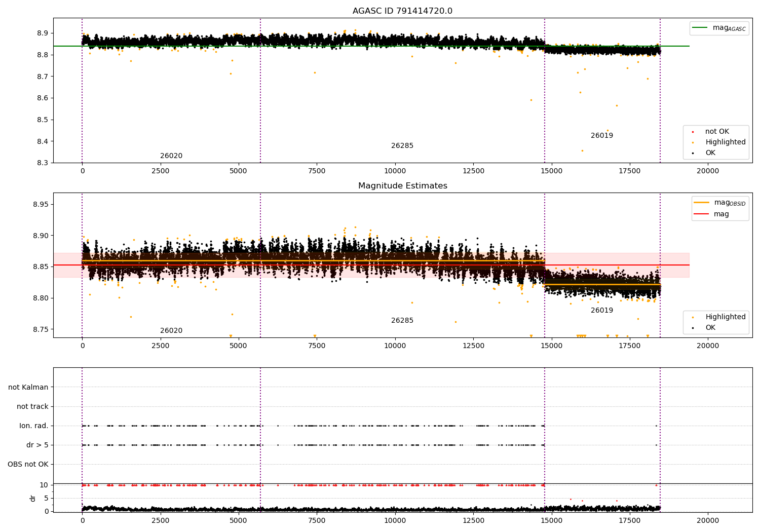The width and height of the screenshot is (760, 532).
Task: Click the "Magnitude Estimates" plot title
Action: click(402, 186)
